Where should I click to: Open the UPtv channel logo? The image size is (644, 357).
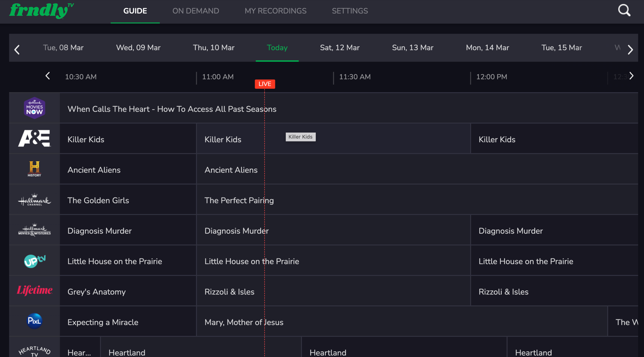tap(35, 261)
